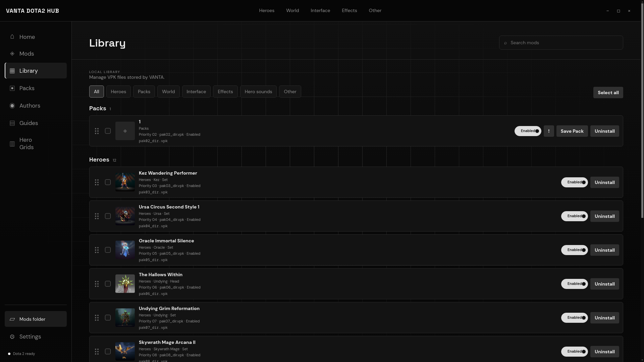This screenshot has width=644, height=362.
Task: Click the Dota 2 ready status
Action: (21, 354)
